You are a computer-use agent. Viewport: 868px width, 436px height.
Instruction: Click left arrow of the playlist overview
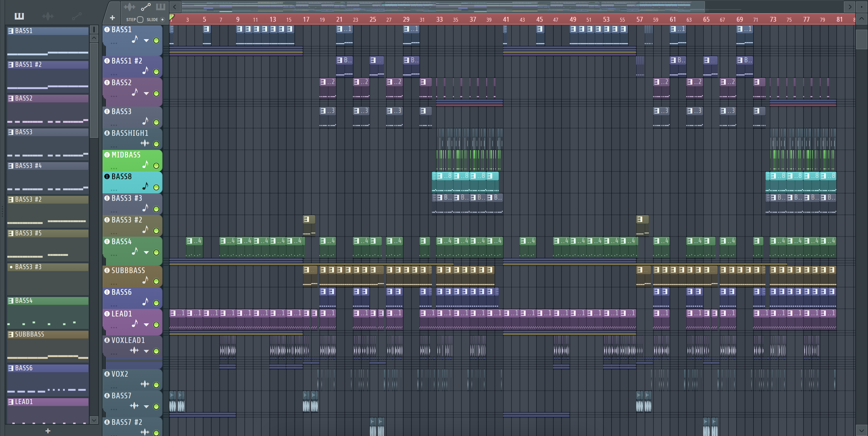click(x=175, y=7)
